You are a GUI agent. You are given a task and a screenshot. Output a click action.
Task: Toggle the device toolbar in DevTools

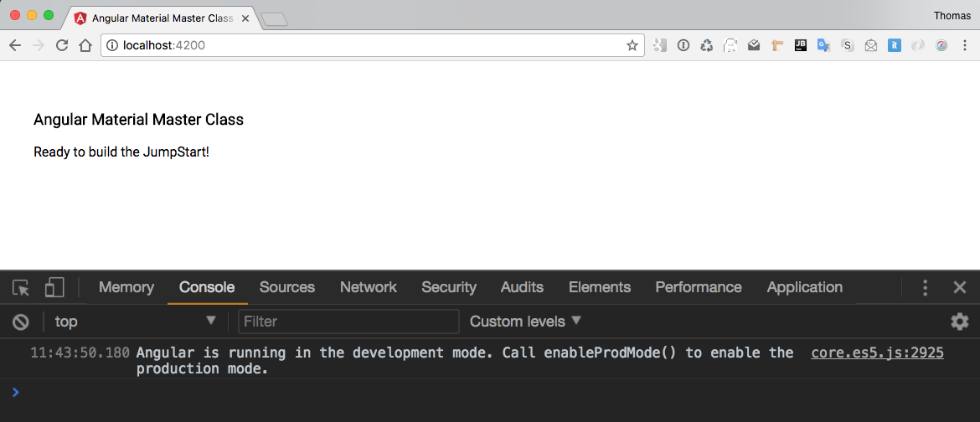[x=54, y=287]
